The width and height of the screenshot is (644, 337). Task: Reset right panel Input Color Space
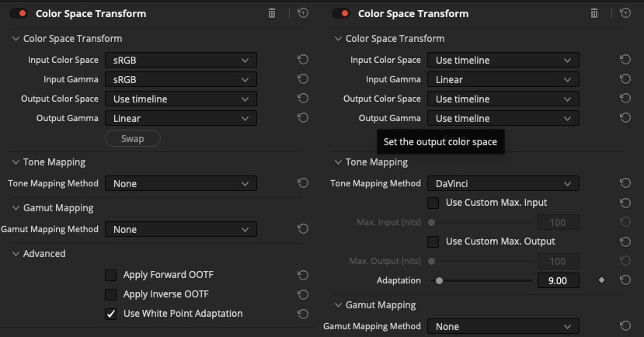(625, 60)
